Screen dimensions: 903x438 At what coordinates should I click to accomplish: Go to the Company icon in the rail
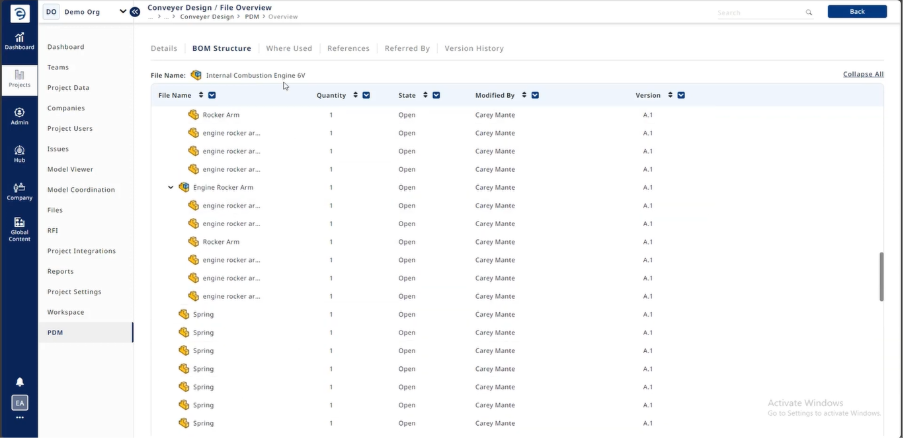[19, 190]
